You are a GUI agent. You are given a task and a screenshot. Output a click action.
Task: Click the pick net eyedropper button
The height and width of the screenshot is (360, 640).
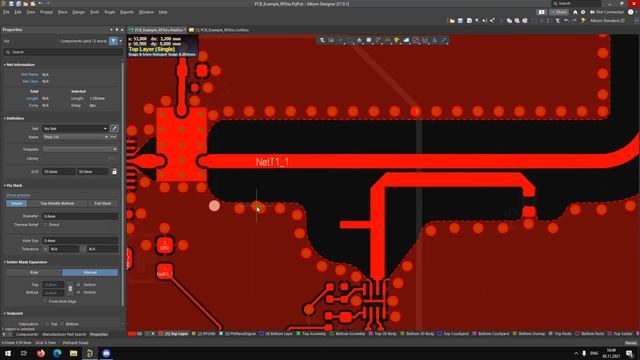pos(114,128)
